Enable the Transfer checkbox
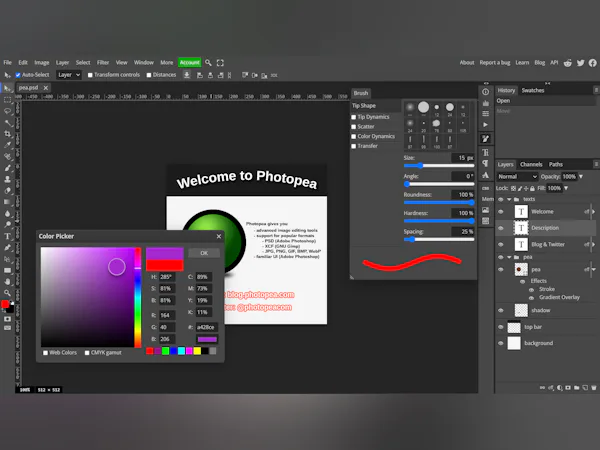This screenshot has width=600, height=450. (x=354, y=146)
